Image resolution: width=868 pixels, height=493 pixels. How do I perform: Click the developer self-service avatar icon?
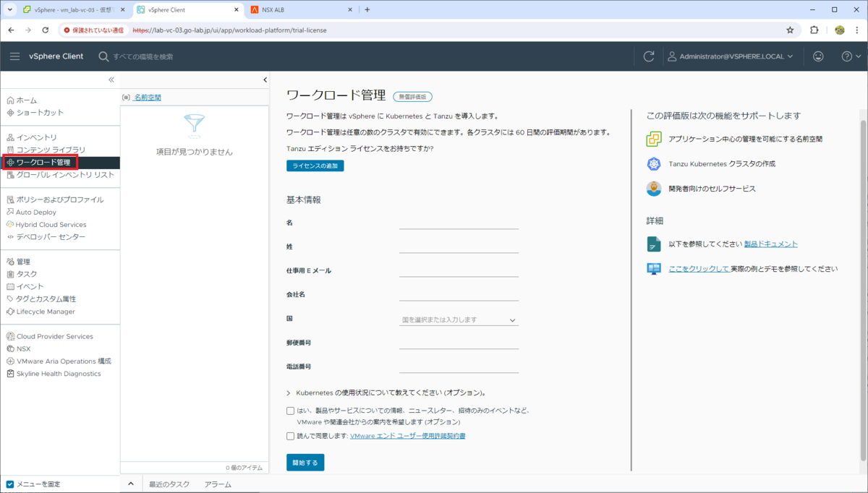point(654,189)
